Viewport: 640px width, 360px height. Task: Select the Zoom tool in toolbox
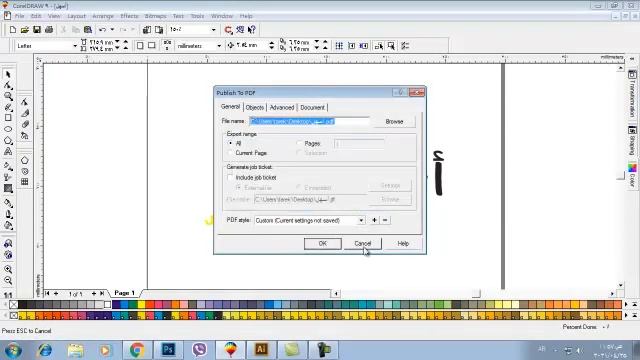pyautogui.click(x=8, y=96)
